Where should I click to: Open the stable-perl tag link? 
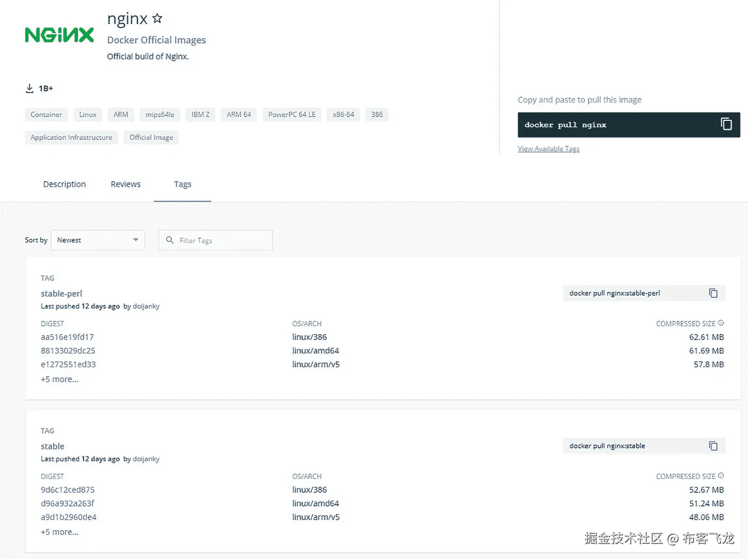[x=61, y=294]
